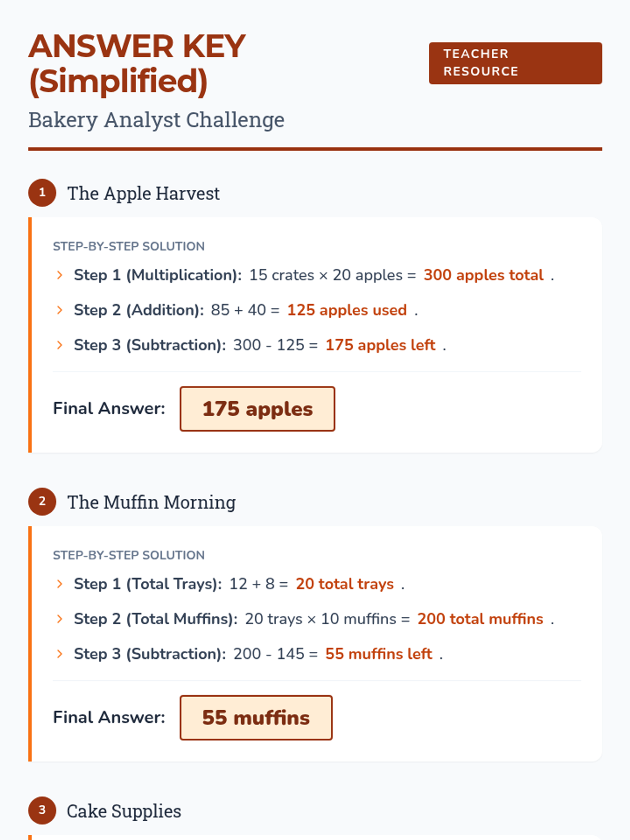Click the number 2 badge for Muffin Morning

tap(42, 501)
